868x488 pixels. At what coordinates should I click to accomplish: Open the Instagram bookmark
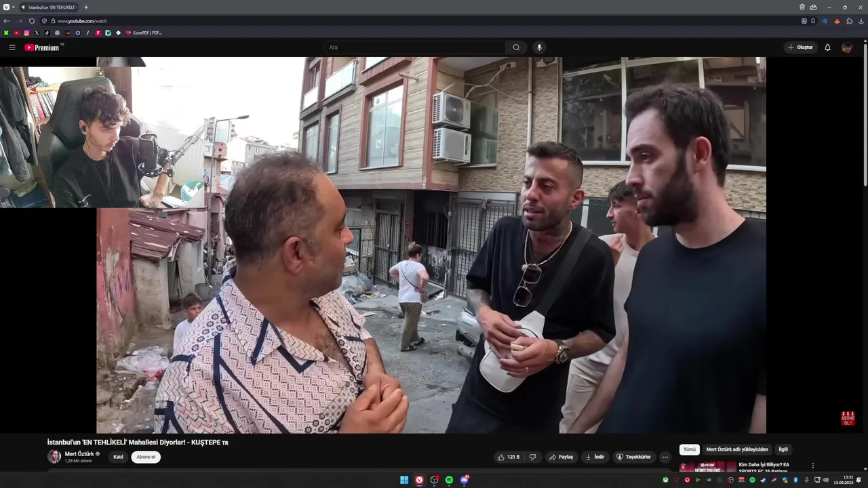click(26, 33)
